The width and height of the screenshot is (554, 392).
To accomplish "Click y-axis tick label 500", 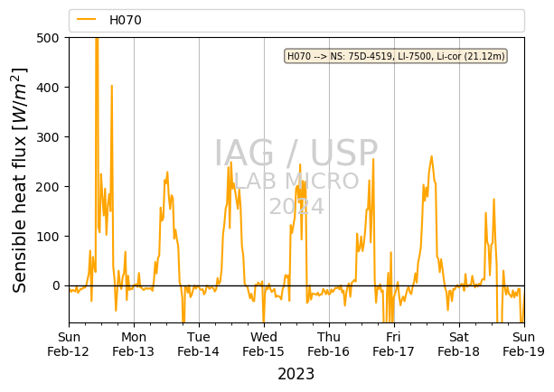I will pyautogui.click(x=48, y=38).
